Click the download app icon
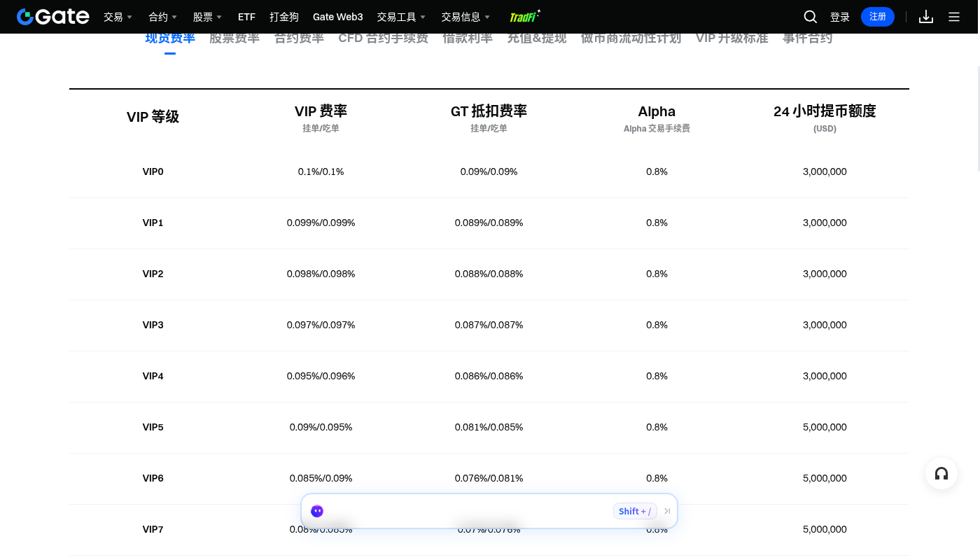The image size is (980, 560). point(926,17)
